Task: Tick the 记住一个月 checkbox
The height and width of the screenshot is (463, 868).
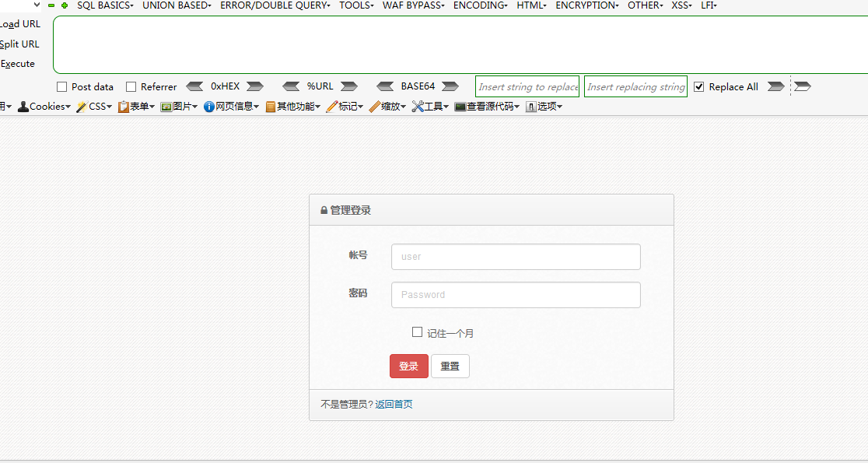Action: pyautogui.click(x=418, y=332)
